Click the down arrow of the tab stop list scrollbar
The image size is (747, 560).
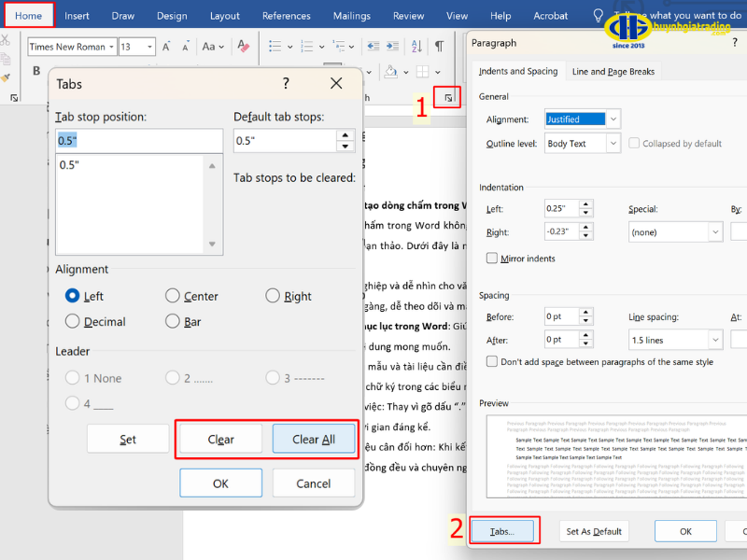coord(212,244)
